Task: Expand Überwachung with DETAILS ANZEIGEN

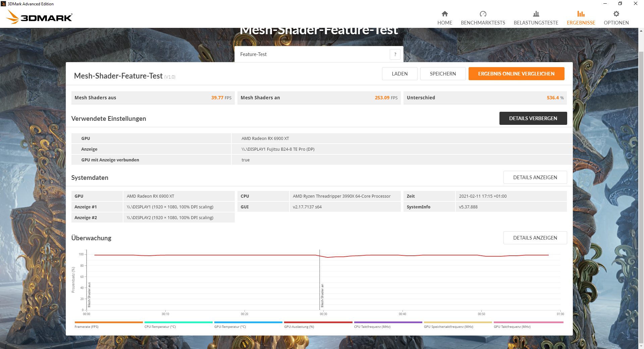Action: pyautogui.click(x=535, y=238)
